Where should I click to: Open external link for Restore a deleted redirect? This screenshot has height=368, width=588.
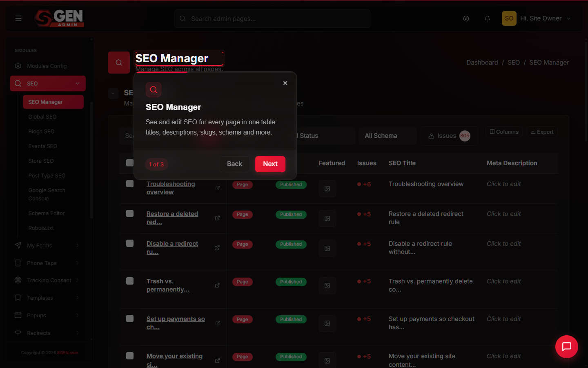[x=218, y=218]
